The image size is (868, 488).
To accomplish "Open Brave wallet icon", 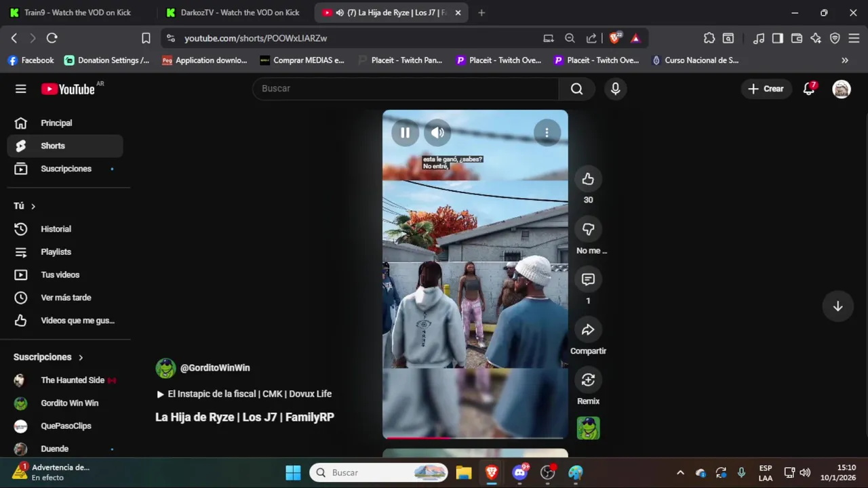I will click(797, 39).
